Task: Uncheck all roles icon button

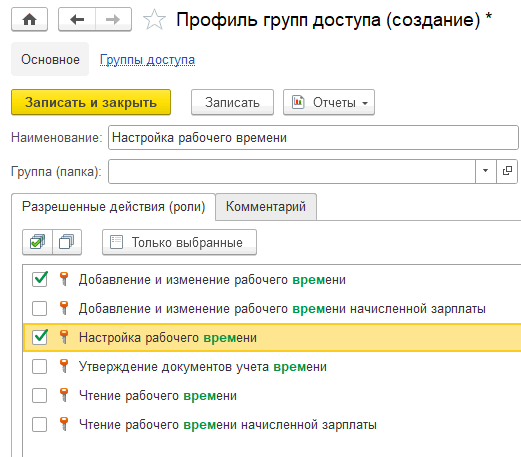Action: pyautogui.click(x=67, y=242)
